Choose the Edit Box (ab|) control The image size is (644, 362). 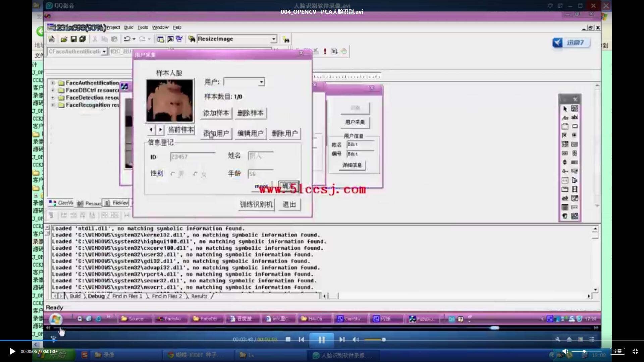point(575,117)
